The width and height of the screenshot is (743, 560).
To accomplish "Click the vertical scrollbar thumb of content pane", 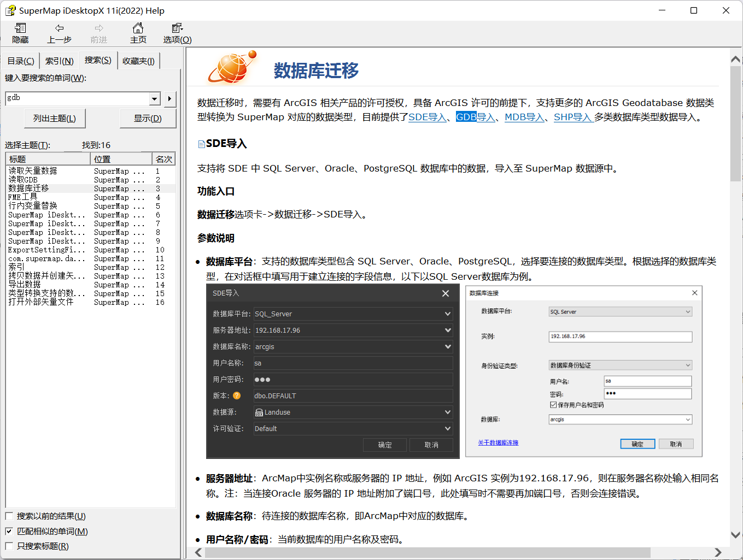I will click(x=736, y=123).
